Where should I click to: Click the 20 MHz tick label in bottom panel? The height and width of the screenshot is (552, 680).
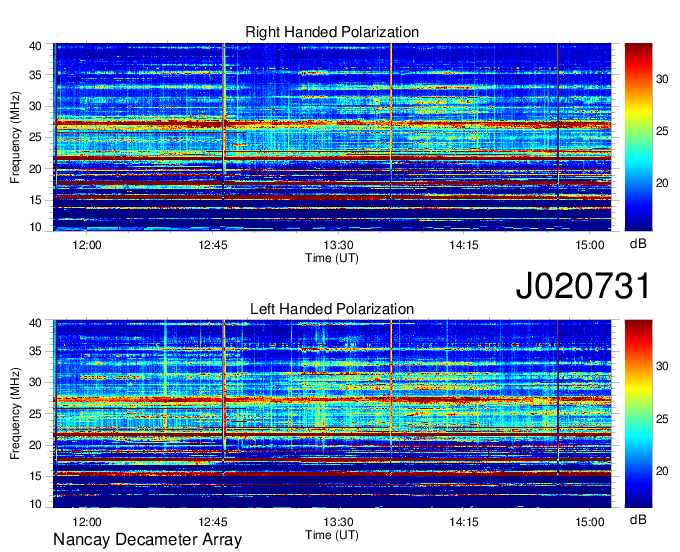point(36,445)
